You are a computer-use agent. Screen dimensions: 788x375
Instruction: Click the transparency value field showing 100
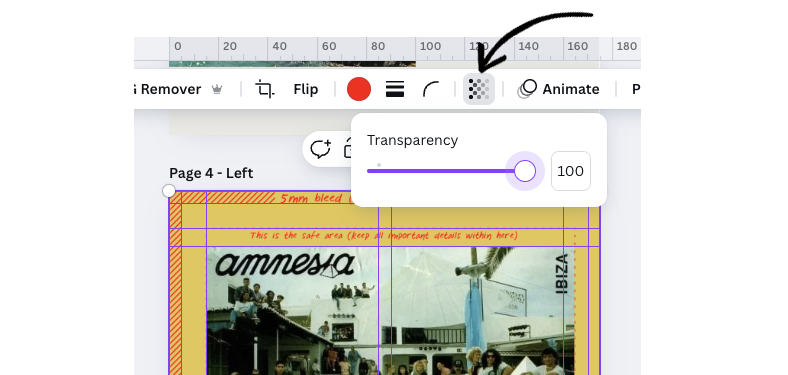point(571,171)
